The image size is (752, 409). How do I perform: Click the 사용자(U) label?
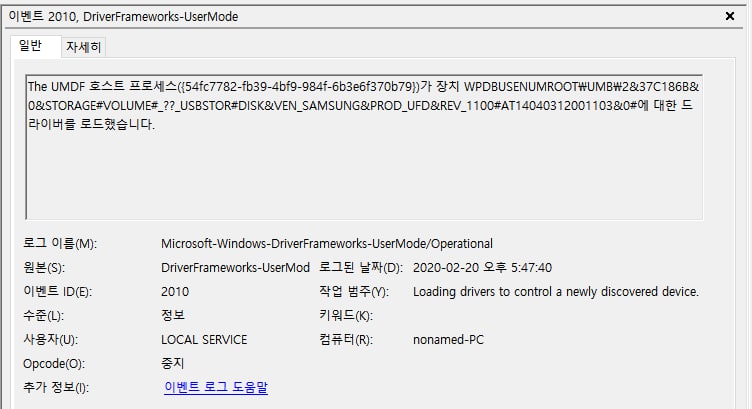pos(50,339)
